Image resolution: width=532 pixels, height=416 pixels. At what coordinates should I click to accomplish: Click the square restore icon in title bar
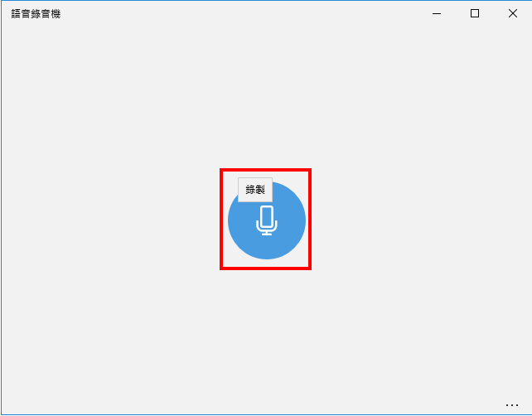coord(475,13)
